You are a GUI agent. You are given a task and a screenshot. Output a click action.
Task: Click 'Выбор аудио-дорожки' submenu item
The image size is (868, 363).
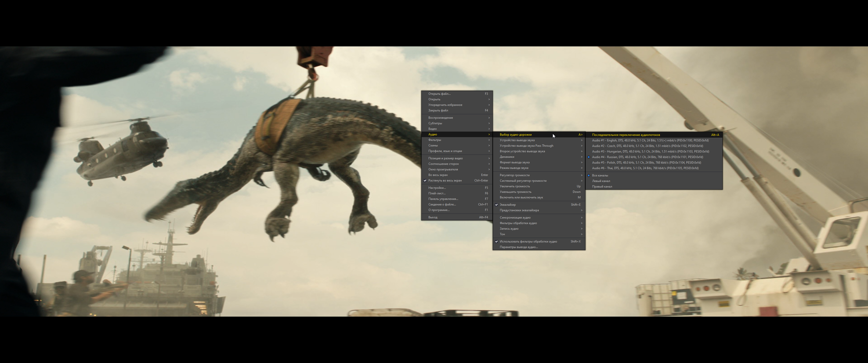pyautogui.click(x=539, y=134)
